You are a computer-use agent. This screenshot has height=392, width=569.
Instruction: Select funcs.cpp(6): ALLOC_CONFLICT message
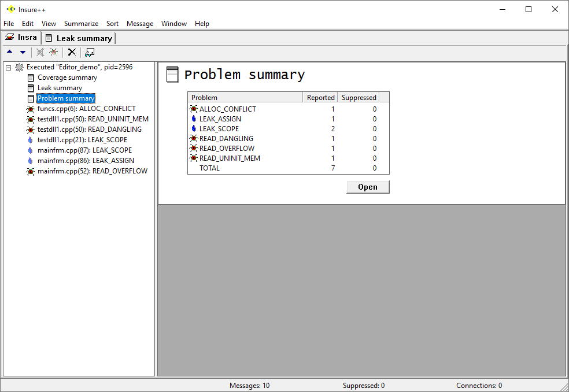tap(86, 109)
